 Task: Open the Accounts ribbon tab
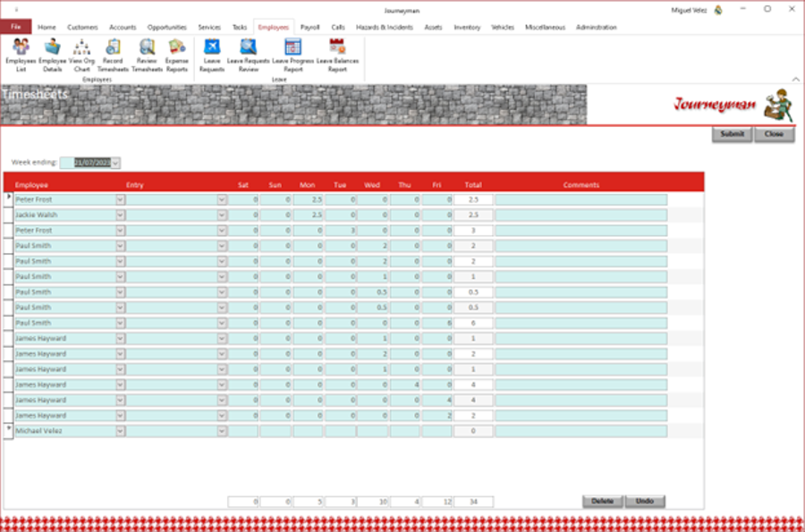pyautogui.click(x=123, y=27)
